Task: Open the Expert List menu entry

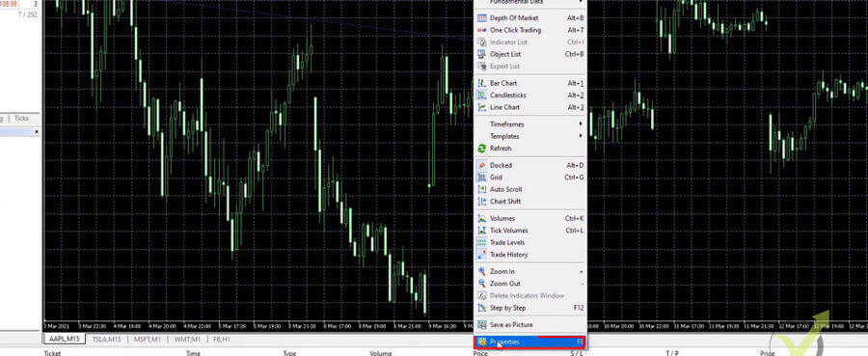Action: 530,67
